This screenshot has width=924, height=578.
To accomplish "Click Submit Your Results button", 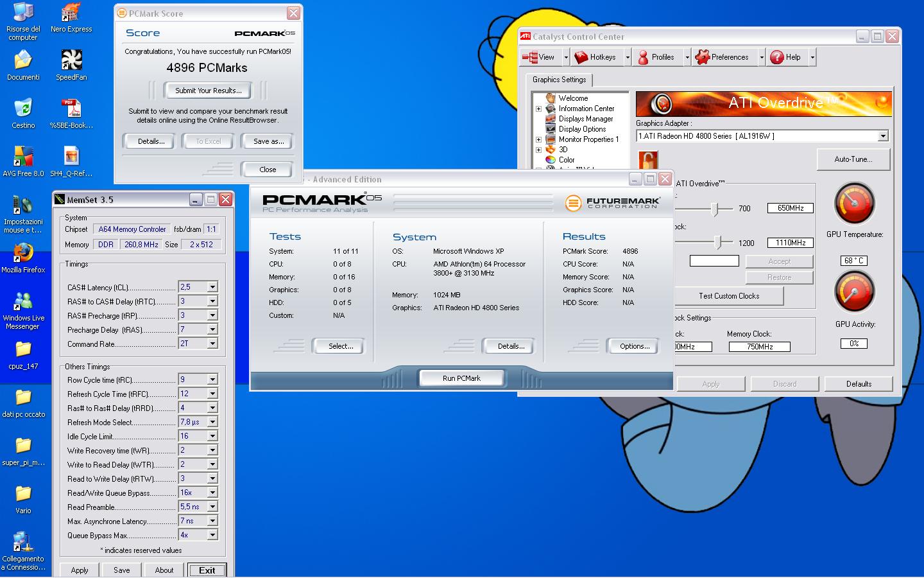I will click(x=209, y=91).
